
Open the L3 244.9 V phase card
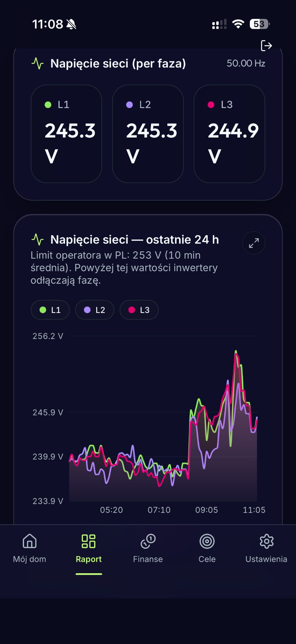click(x=230, y=134)
